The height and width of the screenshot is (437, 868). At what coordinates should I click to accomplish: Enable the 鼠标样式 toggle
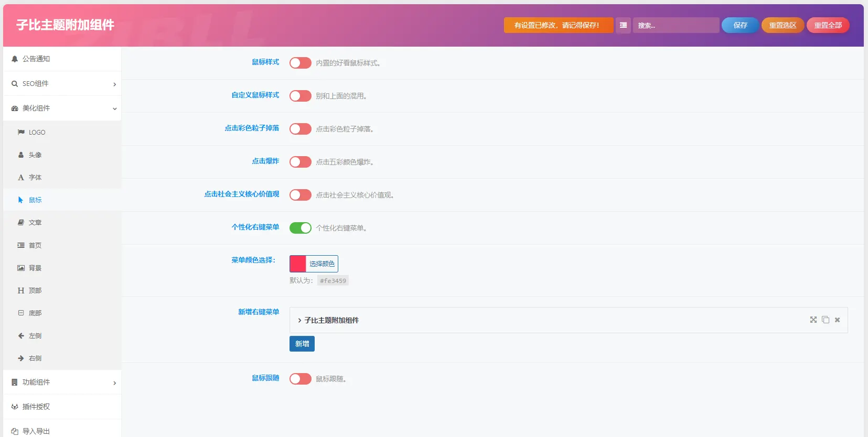(x=301, y=63)
